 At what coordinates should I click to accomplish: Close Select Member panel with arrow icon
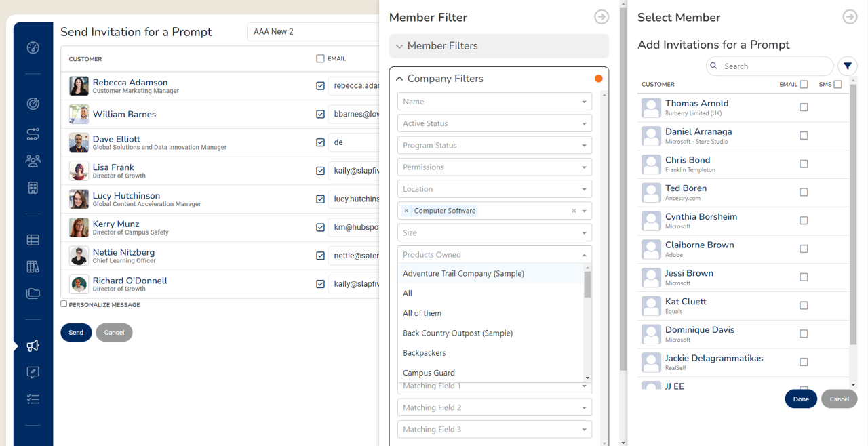pos(849,18)
